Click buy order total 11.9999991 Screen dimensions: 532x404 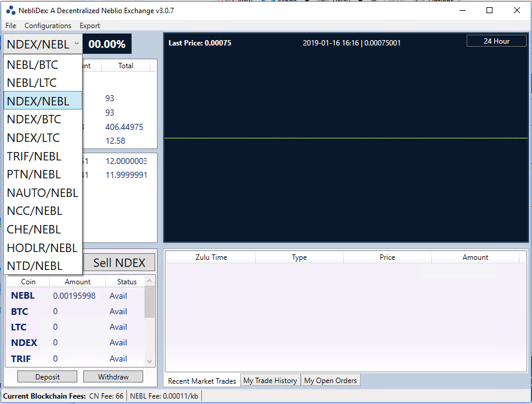pyautogui.click(x=126, y=175)
